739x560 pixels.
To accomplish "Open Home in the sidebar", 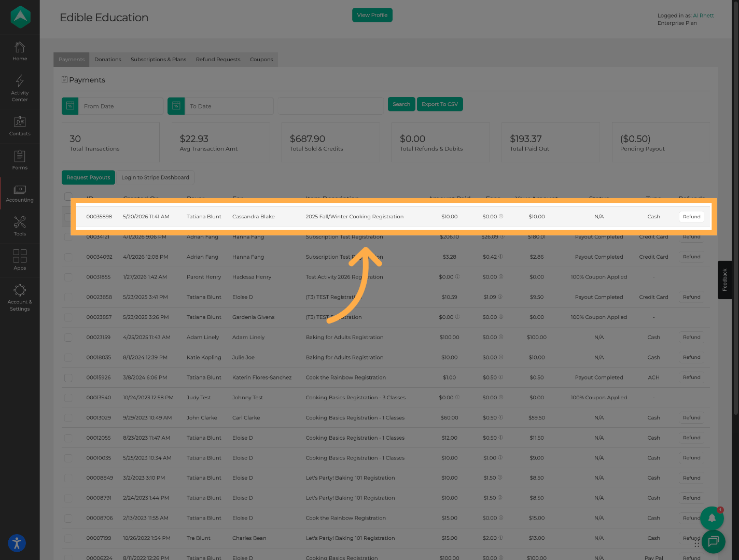I will tap(20, 51).
